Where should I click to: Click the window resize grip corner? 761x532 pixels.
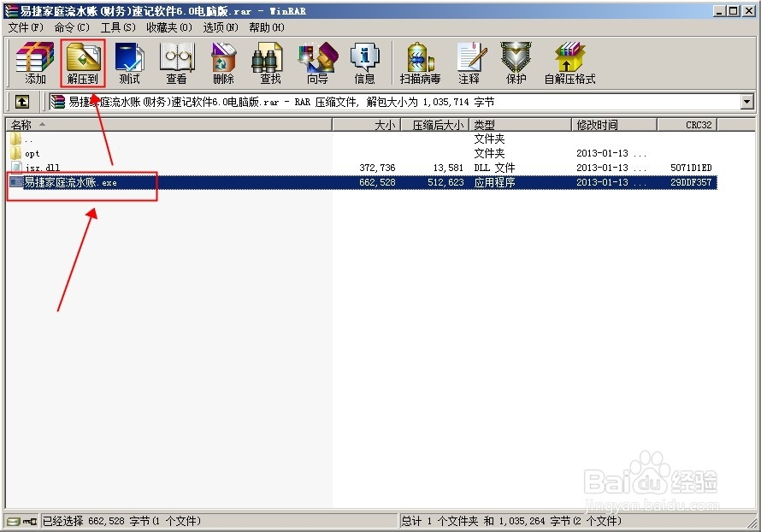(x=752, y=523)
